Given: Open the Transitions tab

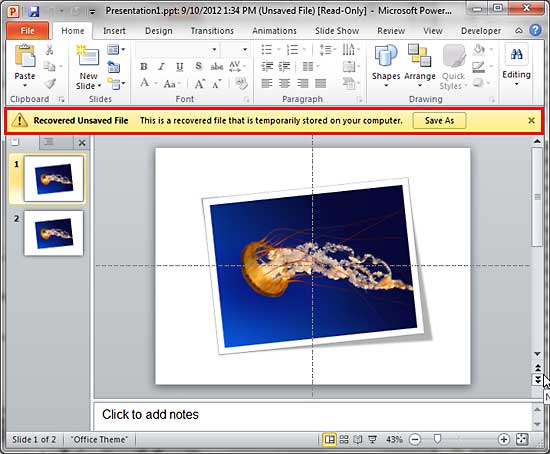Looking at the screenshot, I should pyautogui.click(x=212, y=31).
